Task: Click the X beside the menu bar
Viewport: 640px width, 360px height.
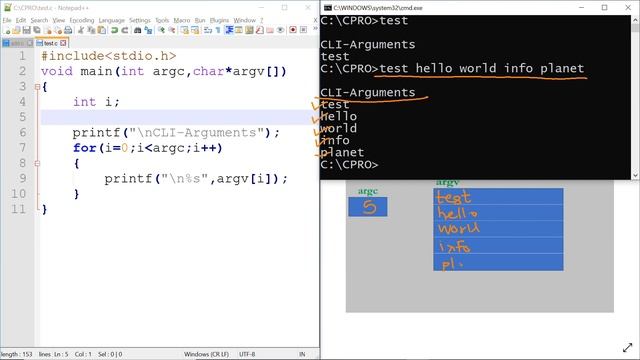Action: [315, 20]
